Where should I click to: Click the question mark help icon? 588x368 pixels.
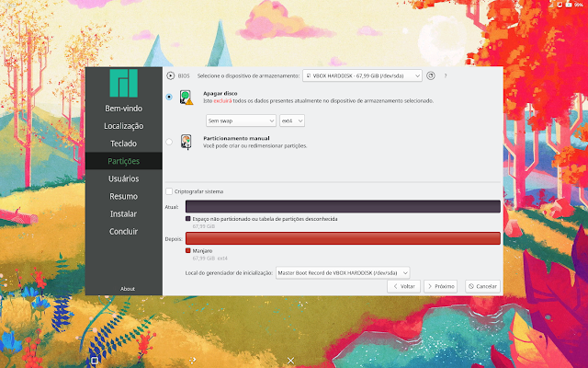click(x=445, y=75)
